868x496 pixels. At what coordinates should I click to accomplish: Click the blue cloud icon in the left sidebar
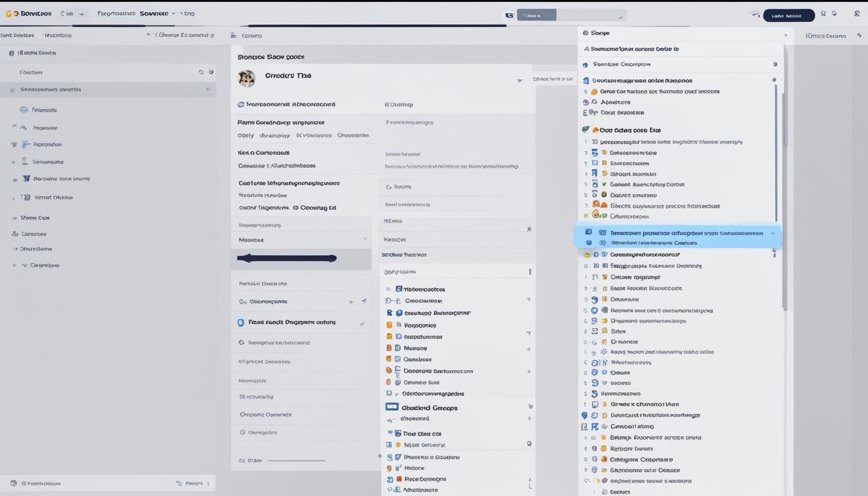pyautogui.click(x=24, y=110)
